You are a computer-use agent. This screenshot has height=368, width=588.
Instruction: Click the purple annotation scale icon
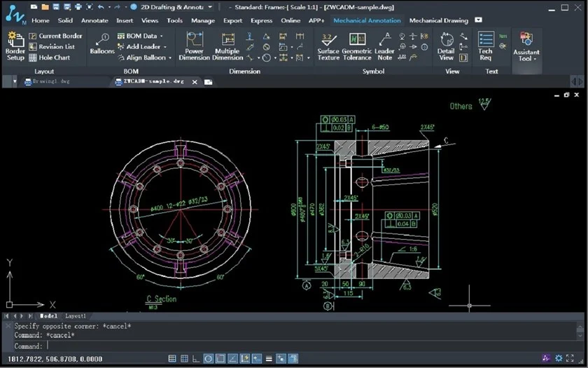pos(547,358)
